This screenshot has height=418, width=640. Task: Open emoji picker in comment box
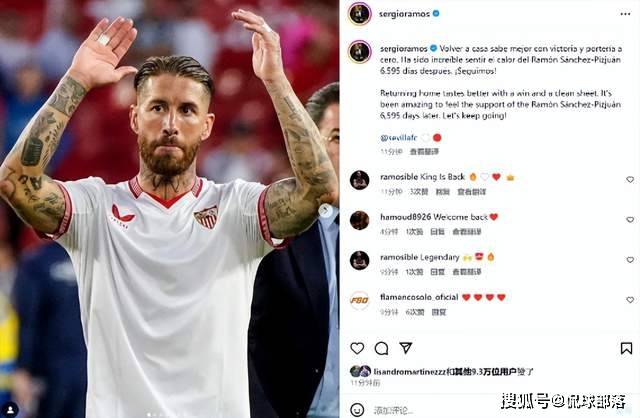(x=357, y=409)
